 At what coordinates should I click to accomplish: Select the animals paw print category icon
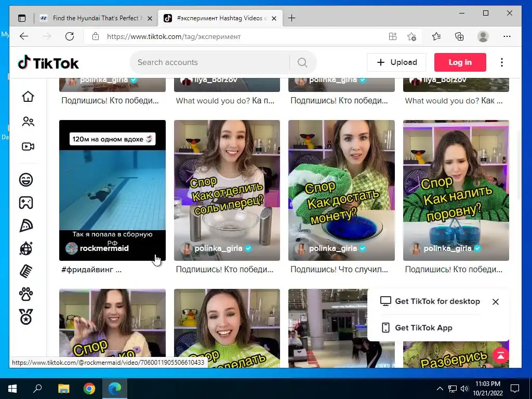[x=26, y=294]
